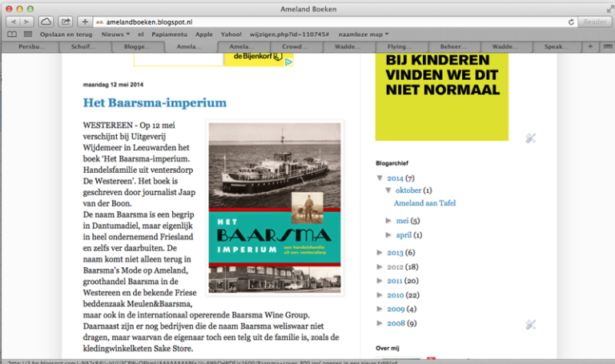Screen dimensions: 615x364
Task: Expand the 2009 archive triangle
Action: point(380,309)
